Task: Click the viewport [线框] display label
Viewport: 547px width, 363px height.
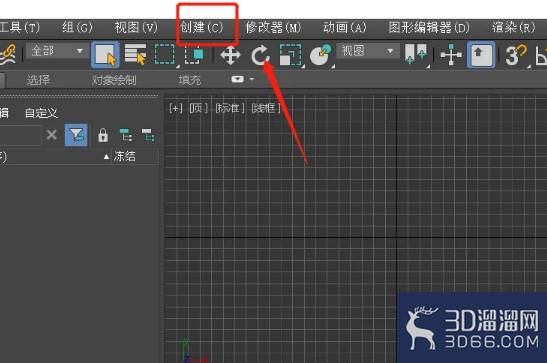Action: pyautogui.click(x=266, y=108)
